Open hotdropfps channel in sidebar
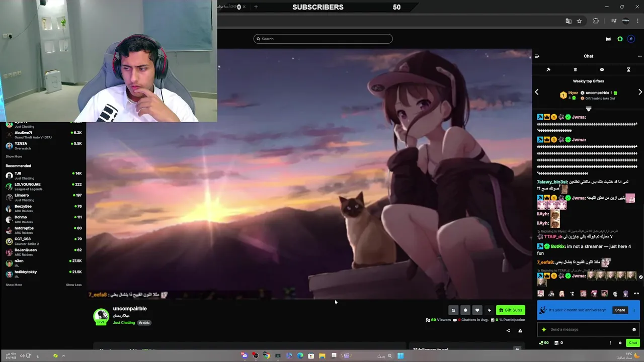This screenshot has height=362, width=644. 43,230
